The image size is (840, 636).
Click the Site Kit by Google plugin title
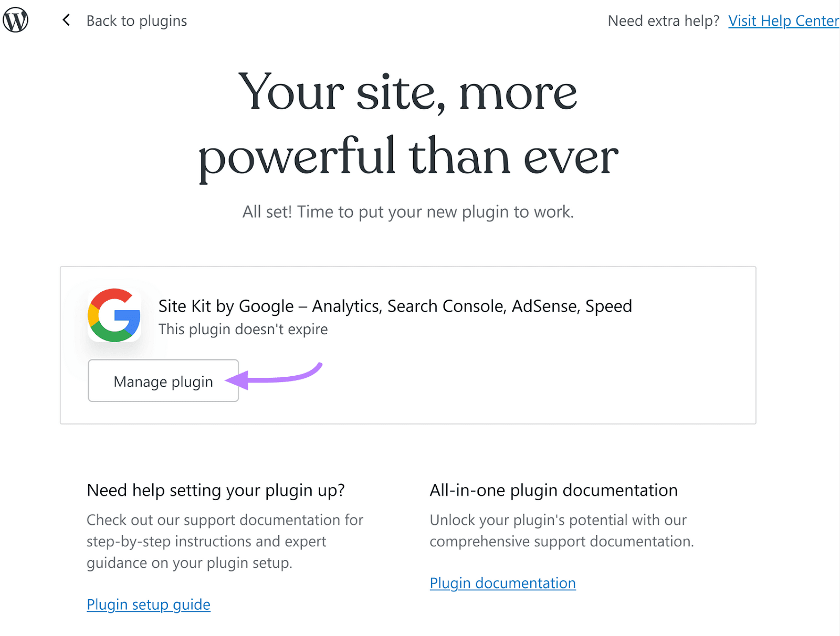click(x=395, y=306)
